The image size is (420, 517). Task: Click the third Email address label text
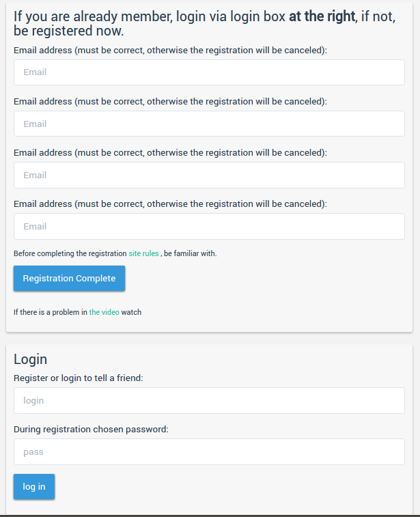tap(170, 153)
